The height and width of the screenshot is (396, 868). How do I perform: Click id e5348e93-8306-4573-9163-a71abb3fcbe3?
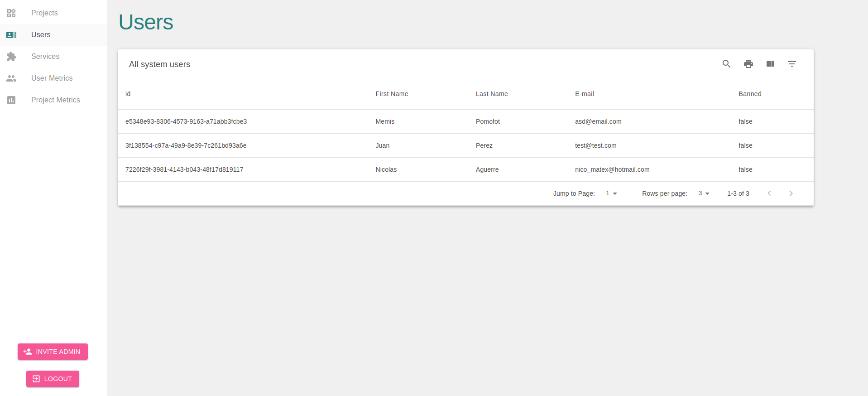[x=186, y=121]
